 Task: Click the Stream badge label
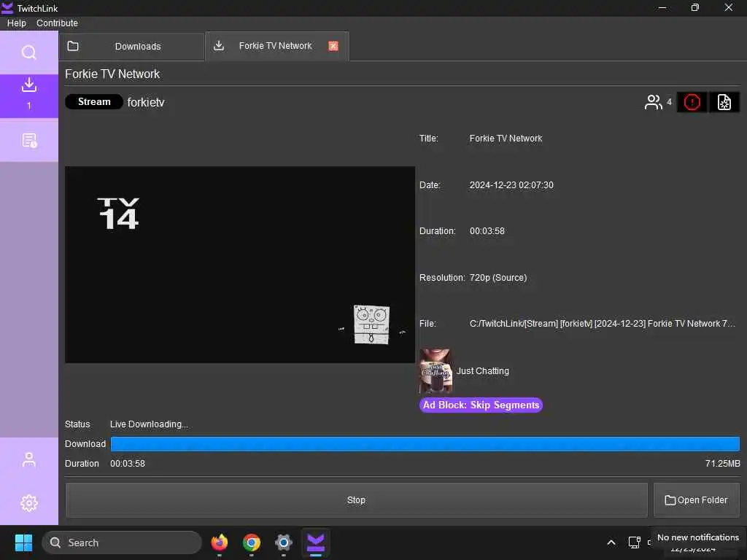[94, 102]
